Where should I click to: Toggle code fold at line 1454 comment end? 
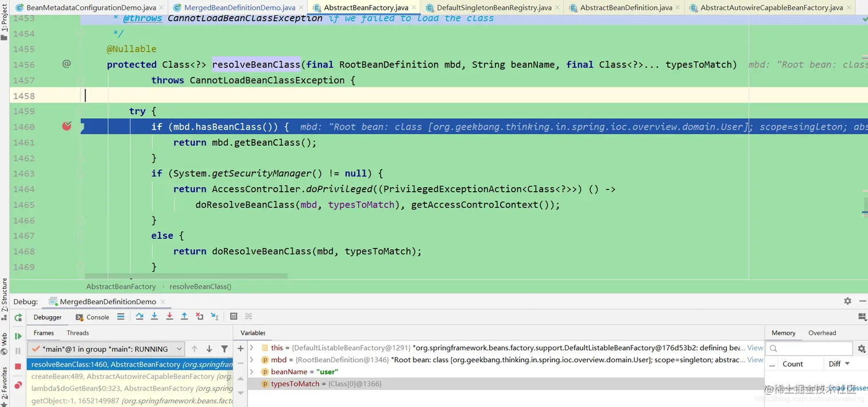tap(81, 33)
